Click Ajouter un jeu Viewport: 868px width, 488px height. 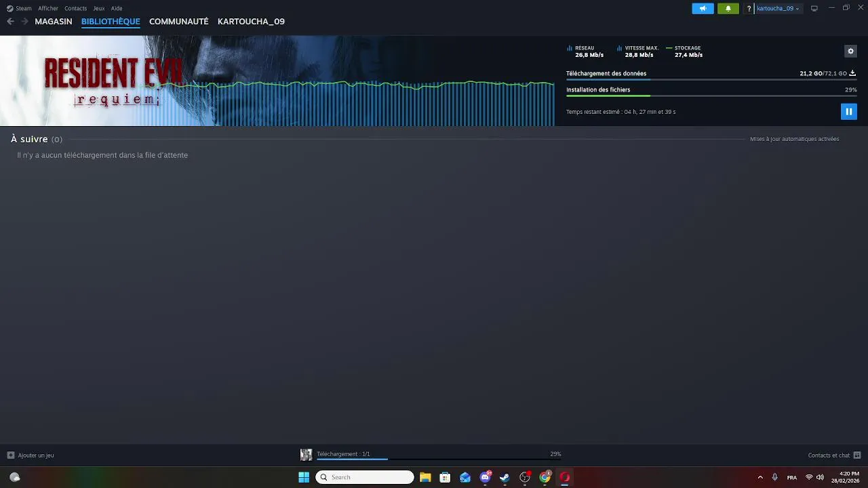pos(36,455)
